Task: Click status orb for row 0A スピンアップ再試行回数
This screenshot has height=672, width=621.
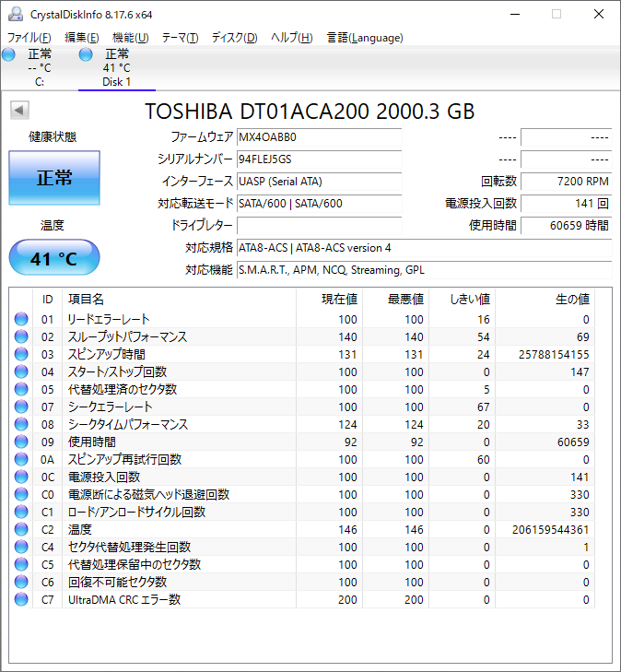Action: [21, 459]
